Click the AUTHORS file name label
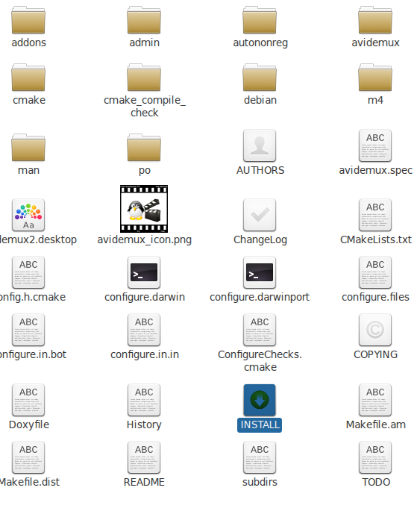The image size is (420, 517). pyautogui.click(x=260, y=170)
